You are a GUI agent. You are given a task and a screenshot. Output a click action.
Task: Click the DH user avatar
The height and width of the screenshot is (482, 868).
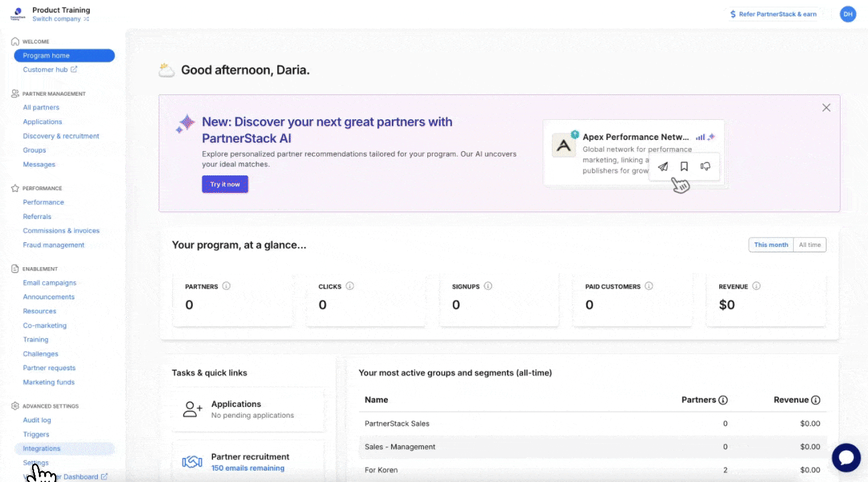tap(848, 14)
